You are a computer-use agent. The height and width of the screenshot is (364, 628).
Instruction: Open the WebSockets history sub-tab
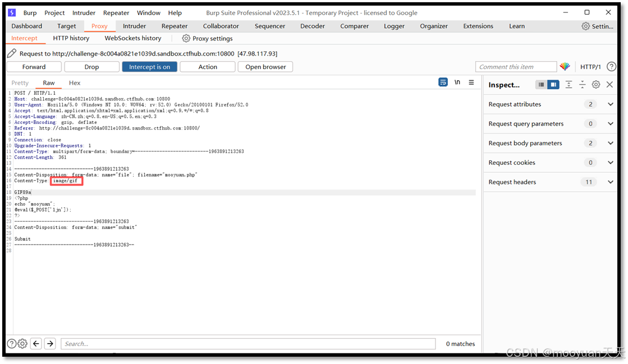(133, 39)
